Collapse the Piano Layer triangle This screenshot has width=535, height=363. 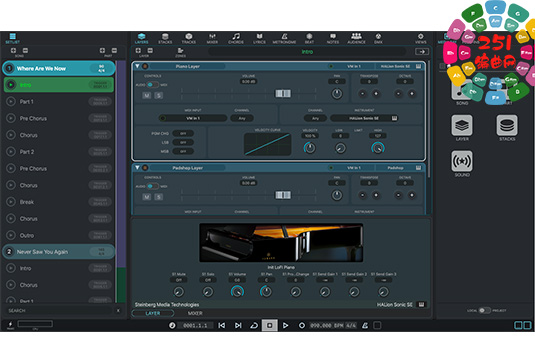pos(137,66)
